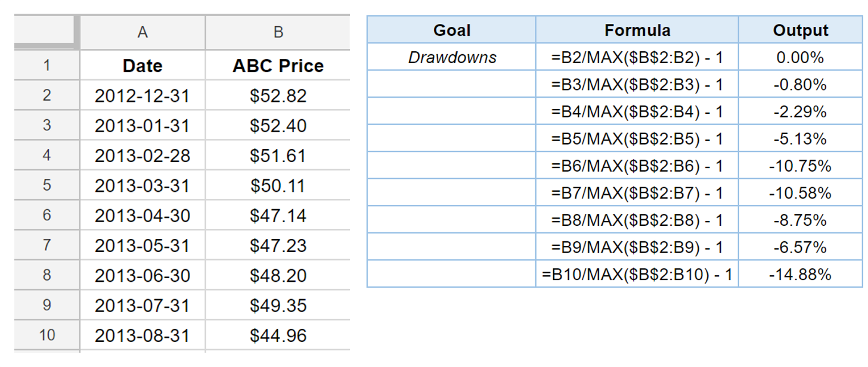
Task: Select row 10 header
Action: (46, 335)
